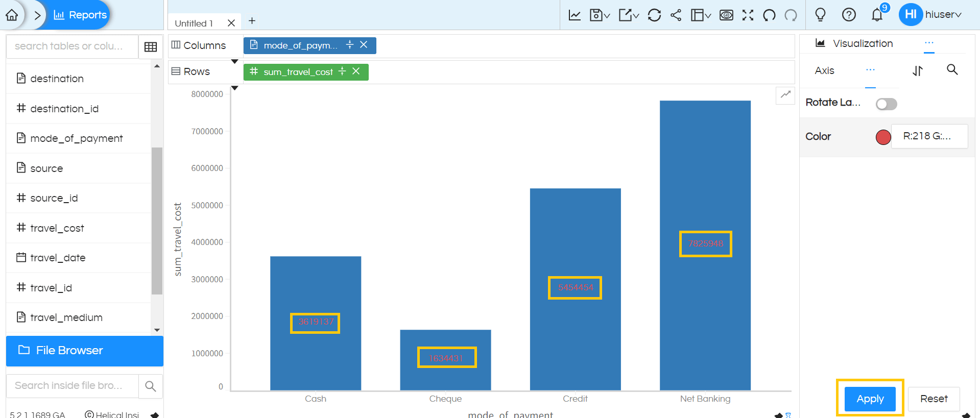
Task: Close the Untitled 1 tab
Action: 231,23
